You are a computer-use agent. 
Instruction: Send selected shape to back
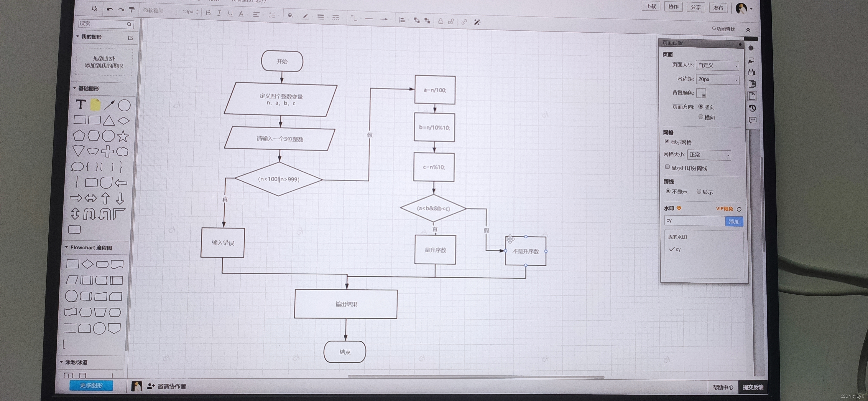(427, 21)
